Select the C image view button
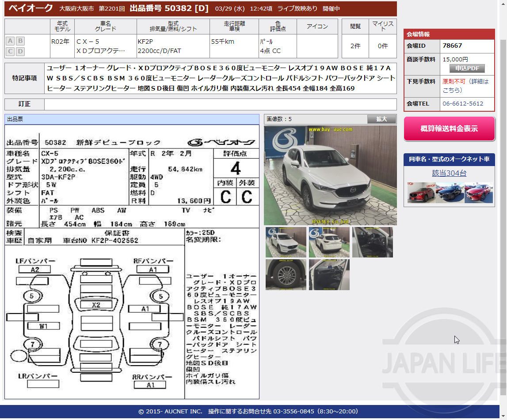This screenshot has height=420, width=507. [10, 51]
